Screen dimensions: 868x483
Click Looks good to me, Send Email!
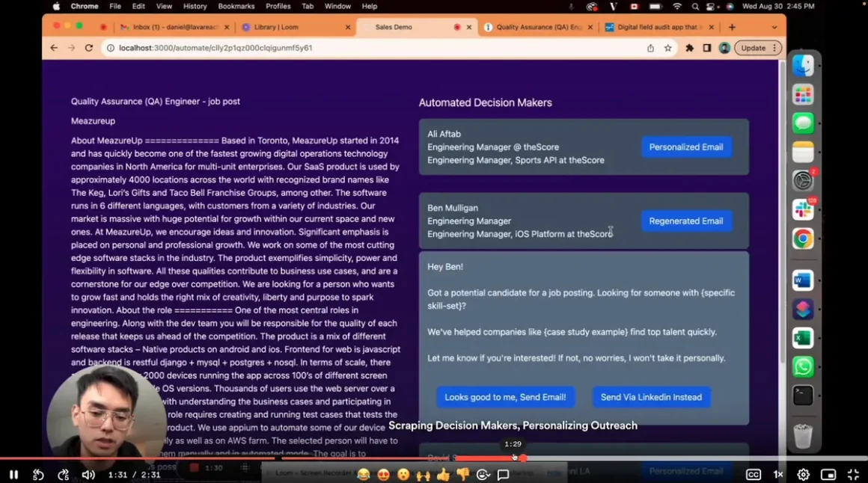point(505,397)
